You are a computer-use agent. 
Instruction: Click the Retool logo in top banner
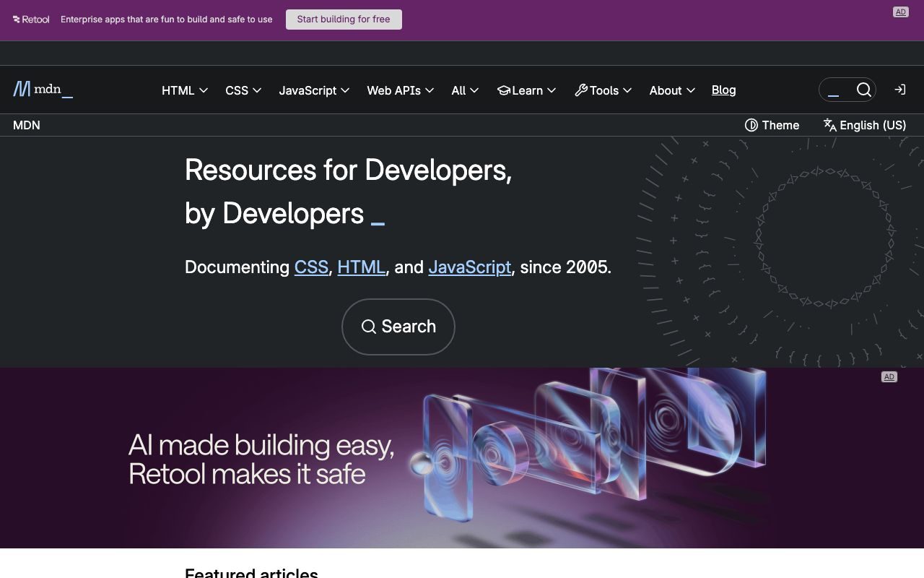(31, 20)
